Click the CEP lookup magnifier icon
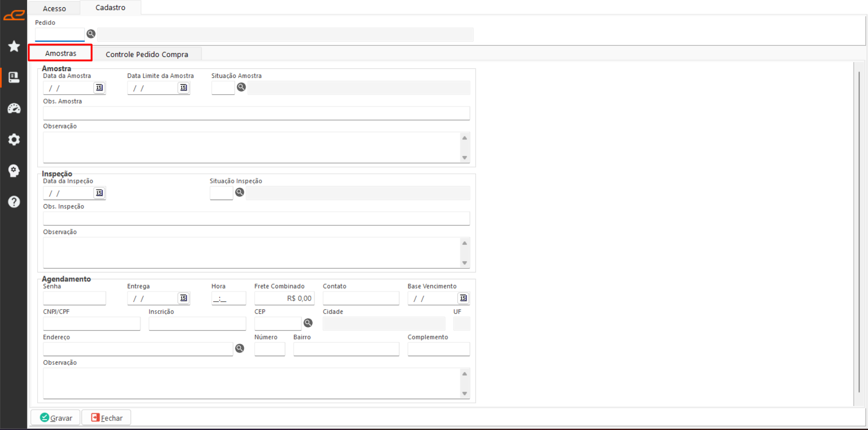The width and height of the screenshot is (868, 430). (308, 323)
